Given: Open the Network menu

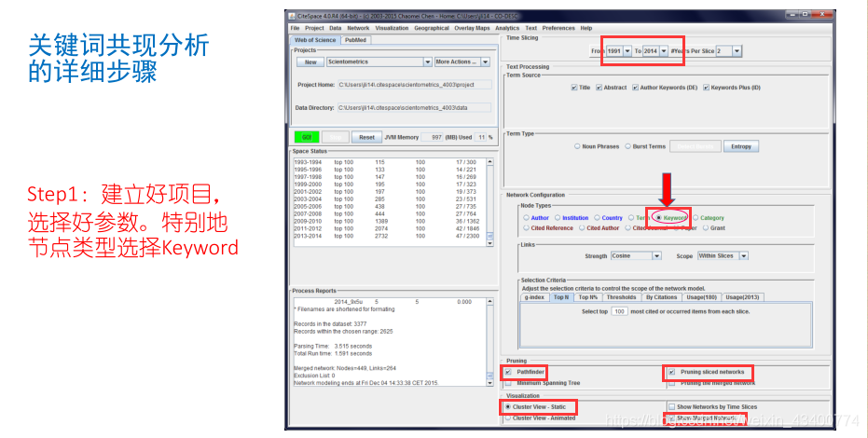Looking at the screenshot, I should (358, 28).
